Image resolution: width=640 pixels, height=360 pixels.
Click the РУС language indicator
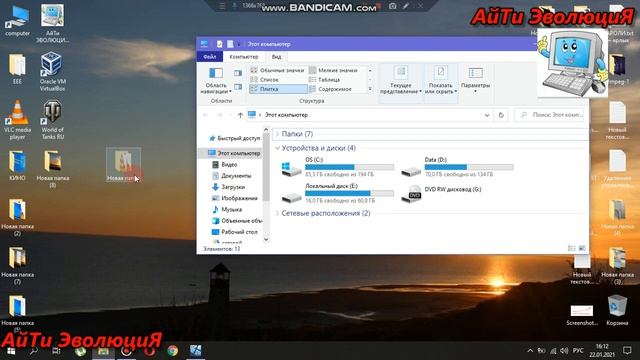tap(578, 351)
